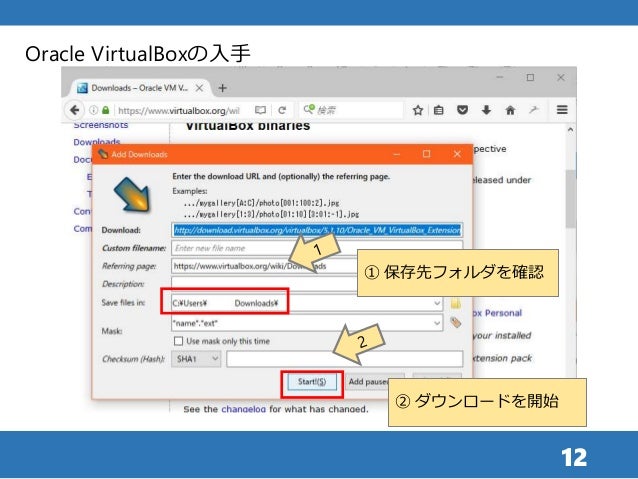Screen dimensions: 638x479
Task: Click the reader view book icon
Action: pyautogui.click(x=260, y=110)
